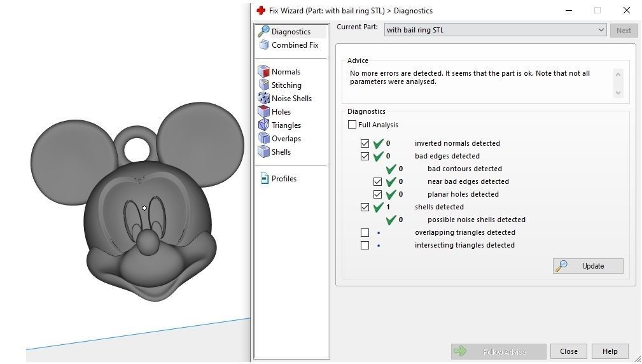
Task: Click the green check beside bad contours
Action: pyautogui.click(x=391, y=169)
